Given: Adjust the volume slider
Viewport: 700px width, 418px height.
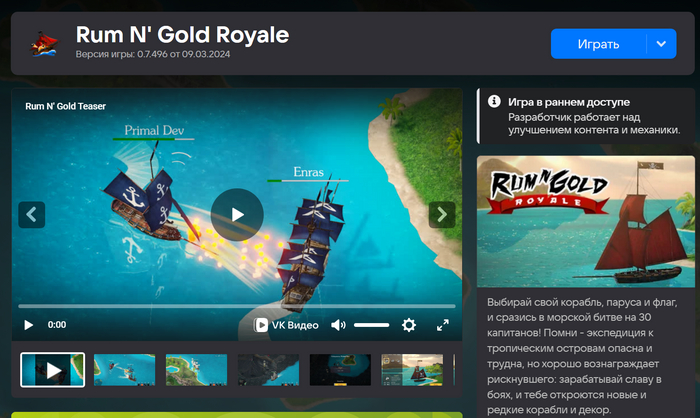Looking at the screenshot, I should [x=371, y=325].
